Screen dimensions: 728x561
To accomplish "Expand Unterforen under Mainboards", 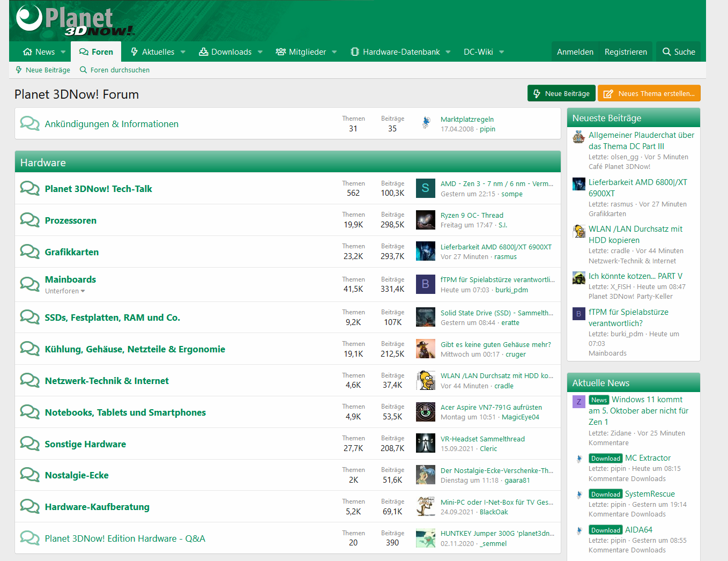I will (x=65, y=291).
